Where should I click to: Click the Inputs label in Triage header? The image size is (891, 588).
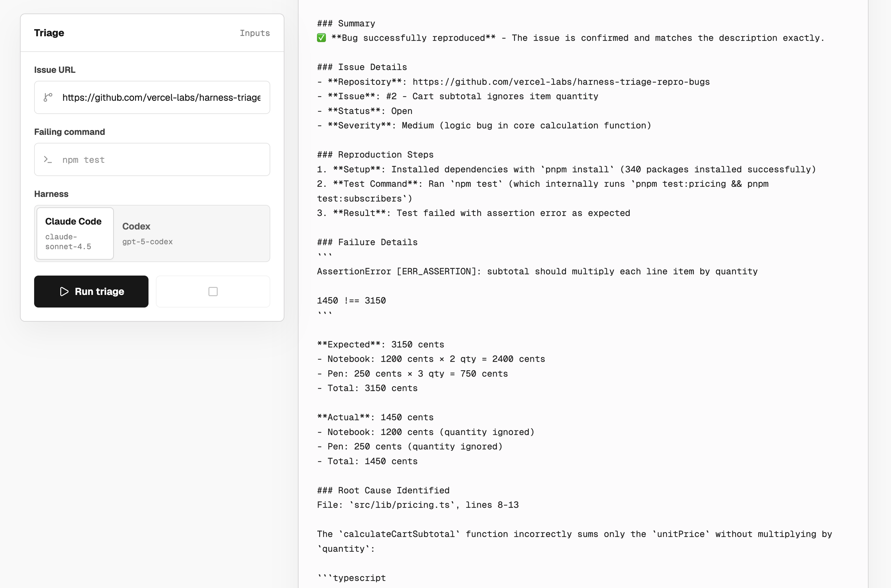click(x=255, y=33)
